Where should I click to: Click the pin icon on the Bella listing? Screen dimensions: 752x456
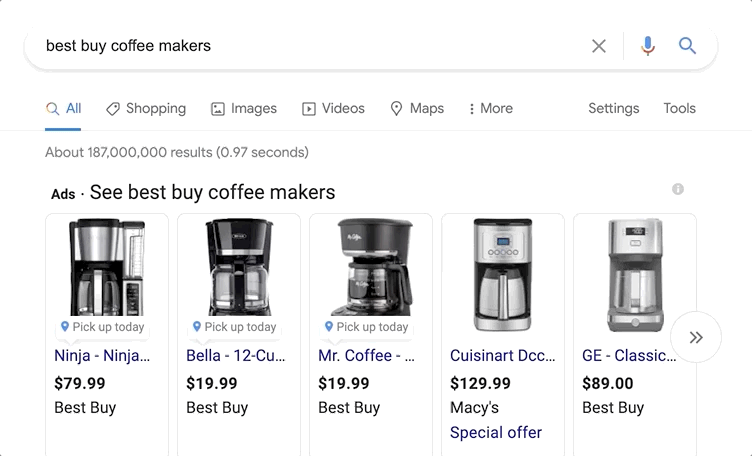point(197,327)
